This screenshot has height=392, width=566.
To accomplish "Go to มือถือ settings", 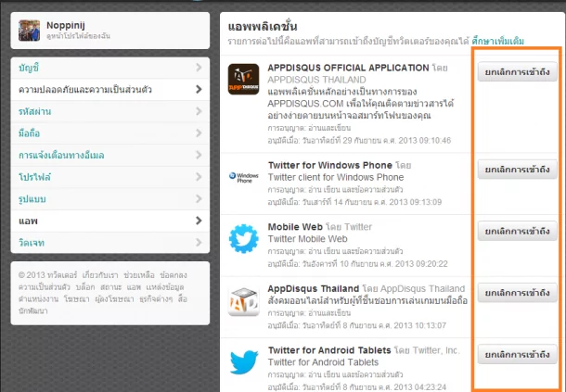I will click(x=110, y=133).
